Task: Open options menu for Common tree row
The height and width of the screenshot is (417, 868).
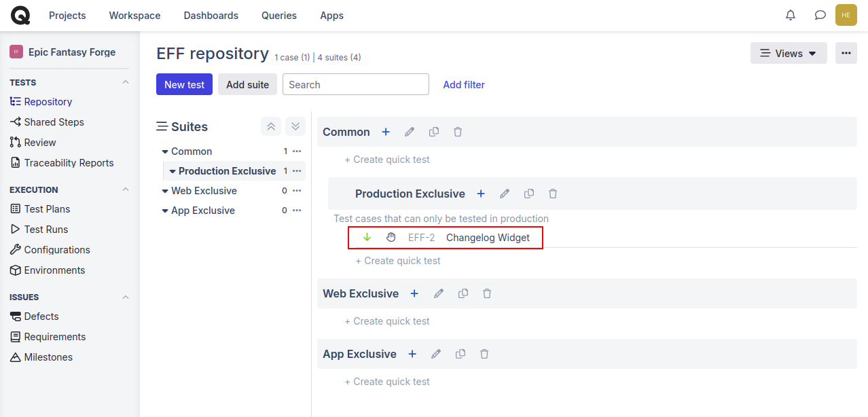Action: click(297, 151)
